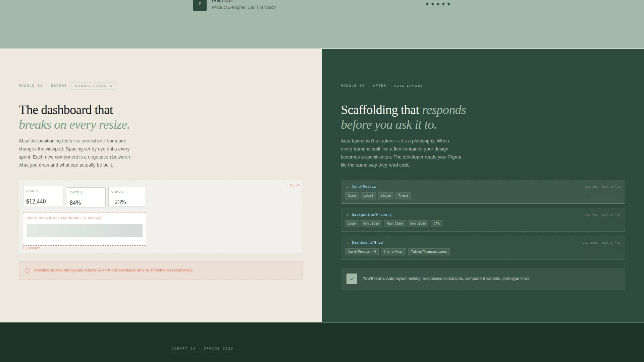This screenshot has width=644, height=362.
Task: Click 'Scaffolding that responds' heading
Action: (403, 110)
